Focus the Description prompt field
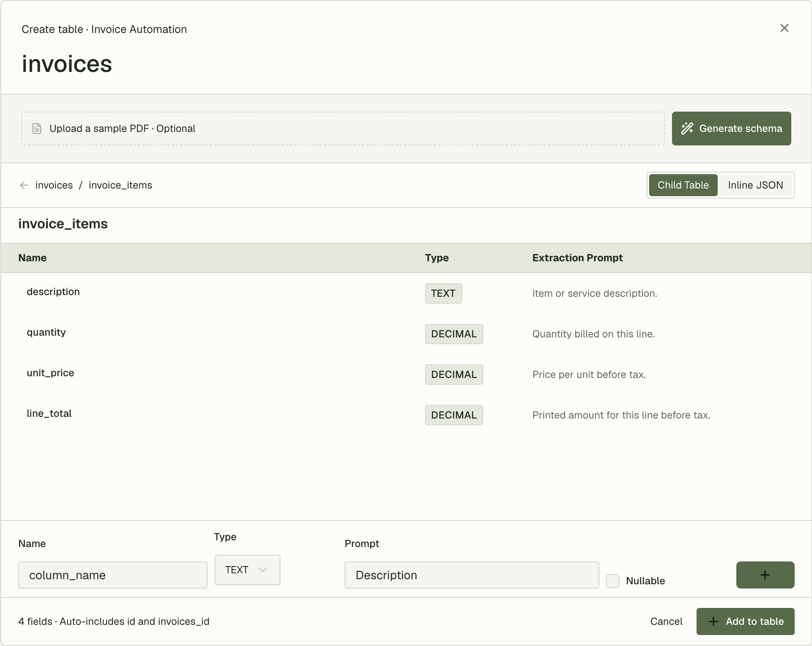 [x=472, y=575]
